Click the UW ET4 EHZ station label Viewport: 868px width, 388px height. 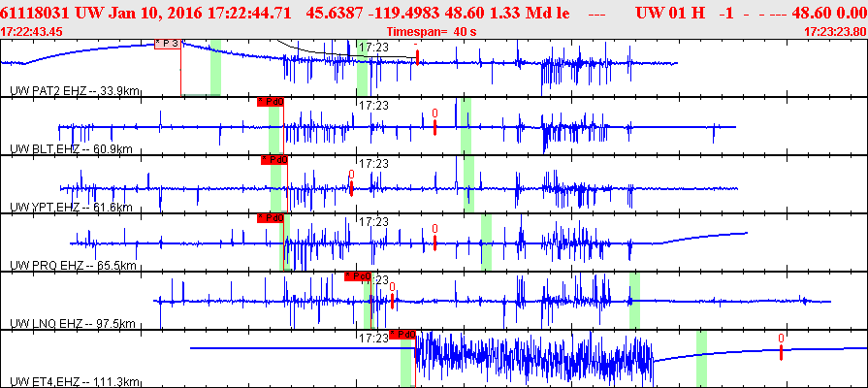(x=72, y=381)
